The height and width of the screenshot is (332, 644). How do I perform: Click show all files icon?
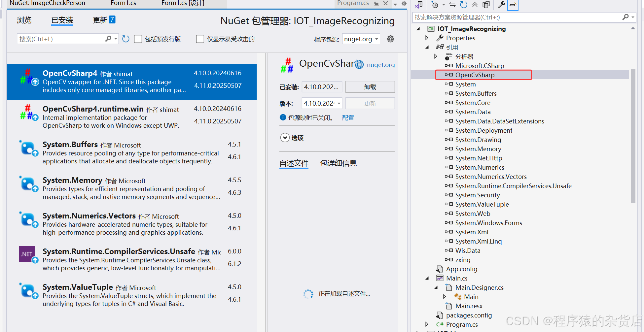pos(486,5)
